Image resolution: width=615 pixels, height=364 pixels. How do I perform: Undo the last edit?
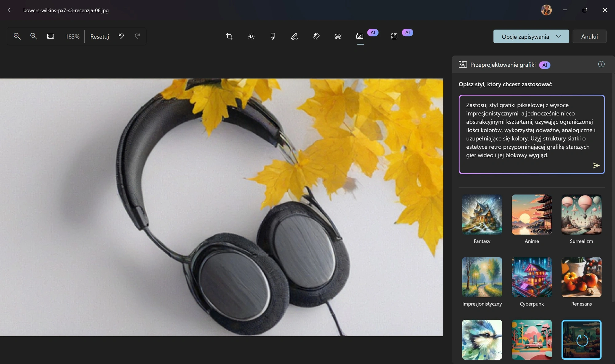click(121, 36)
